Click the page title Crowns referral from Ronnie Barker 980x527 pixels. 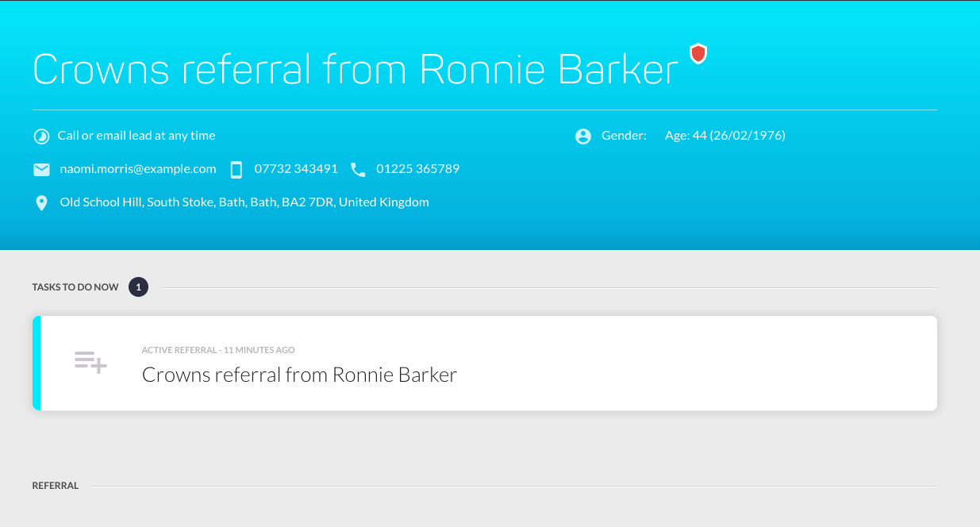tap(355, 70)
